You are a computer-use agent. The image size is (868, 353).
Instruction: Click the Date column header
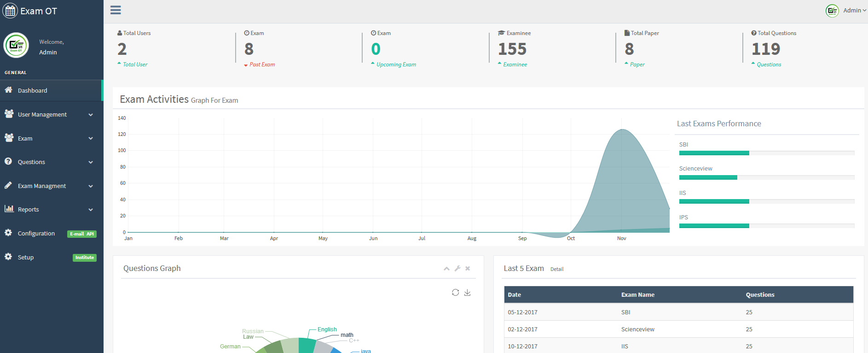click(x=515, y=295)
